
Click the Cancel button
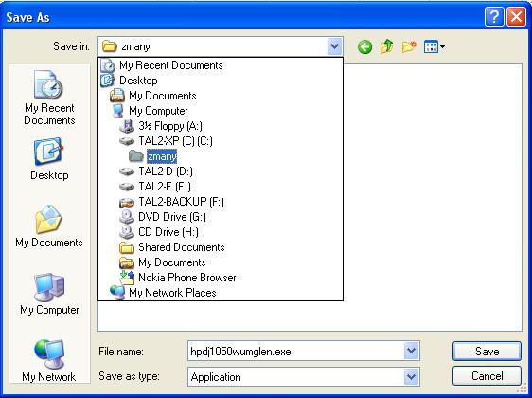[487, 376]
